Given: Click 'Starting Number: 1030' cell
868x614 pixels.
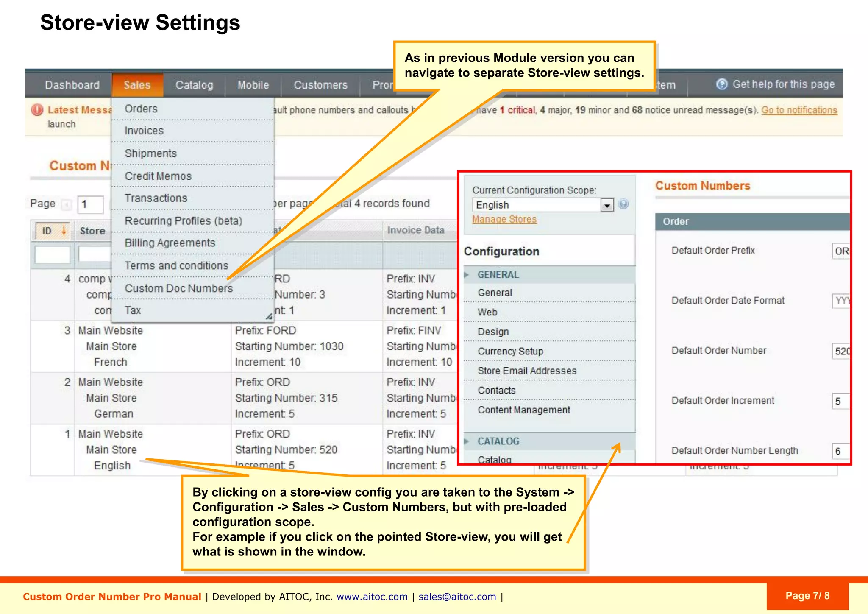Looking at the screenshot, I should tap(289, 346).
